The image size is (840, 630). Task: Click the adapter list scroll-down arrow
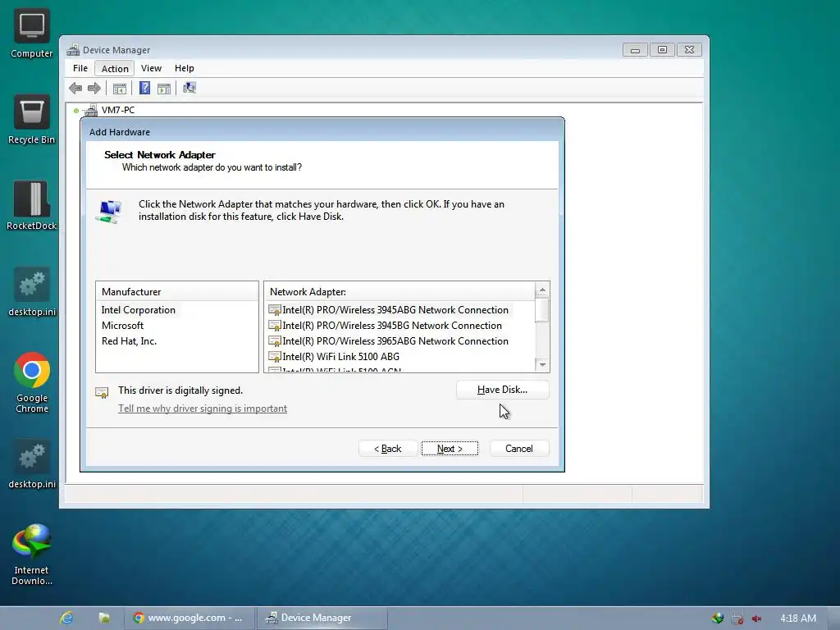(542, 365)
